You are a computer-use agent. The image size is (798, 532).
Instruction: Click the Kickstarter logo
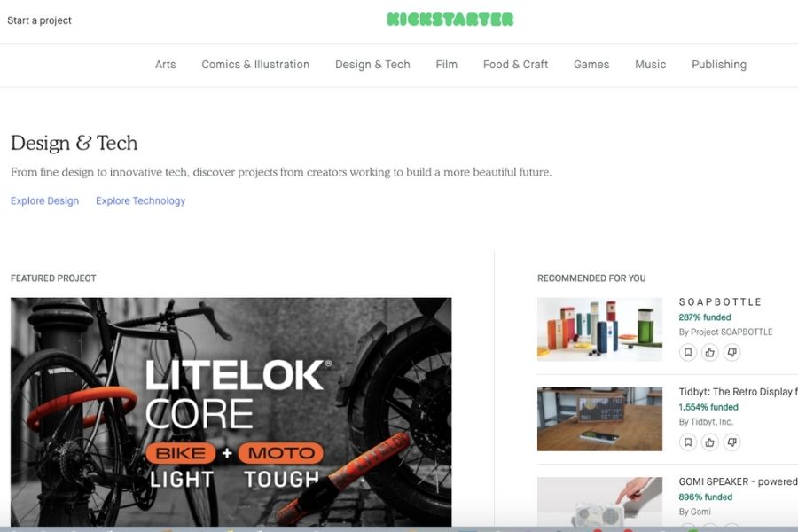pos(450,20)
